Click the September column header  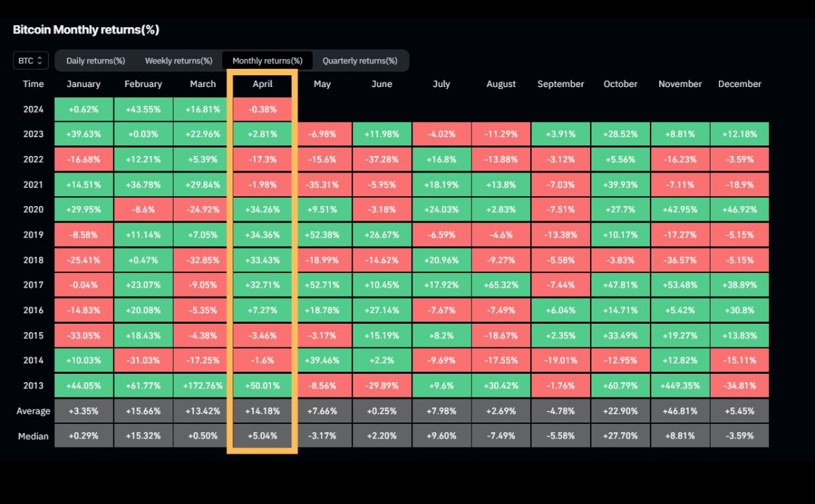coord(560,84)
